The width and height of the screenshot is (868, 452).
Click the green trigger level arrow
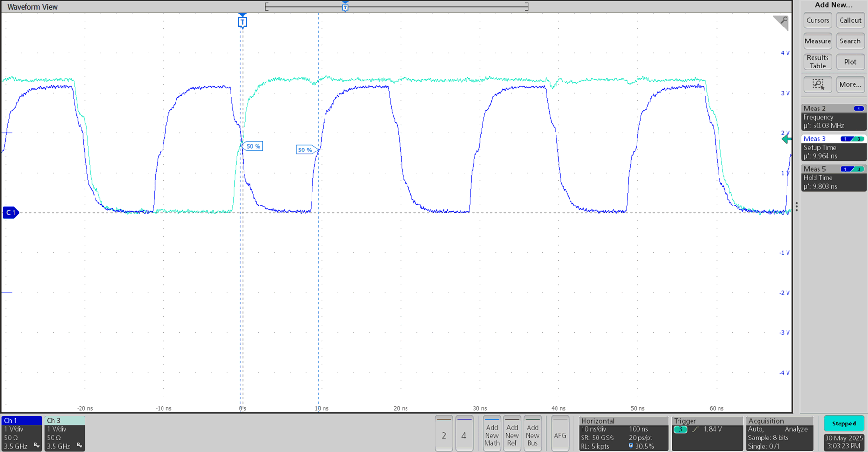point(786,139)
